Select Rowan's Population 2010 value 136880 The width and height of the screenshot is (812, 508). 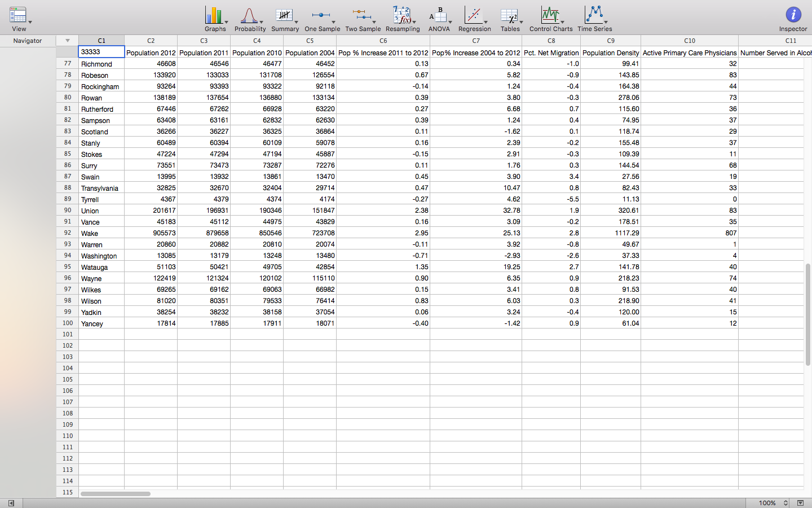[x=257, y=98]
